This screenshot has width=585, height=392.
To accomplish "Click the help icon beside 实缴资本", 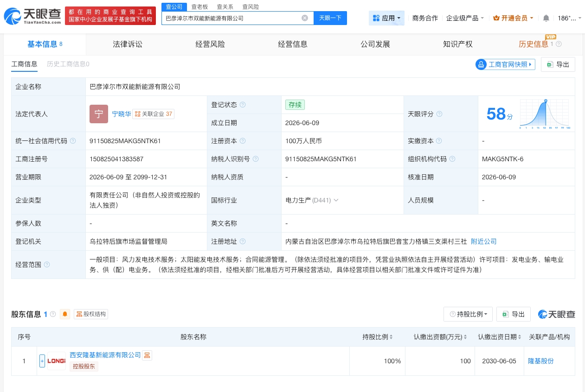I will [x=439, y=141].
